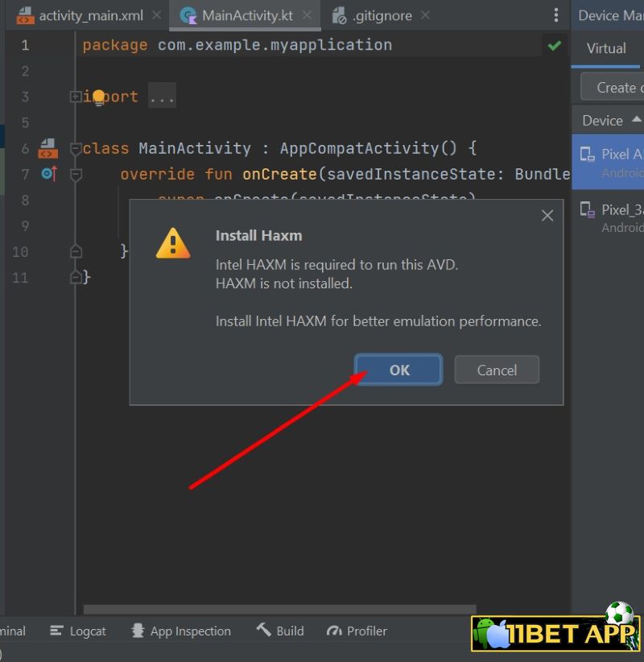Collapse the onCreate function fold
Screen dimensions: 644x662
point(76,175)
